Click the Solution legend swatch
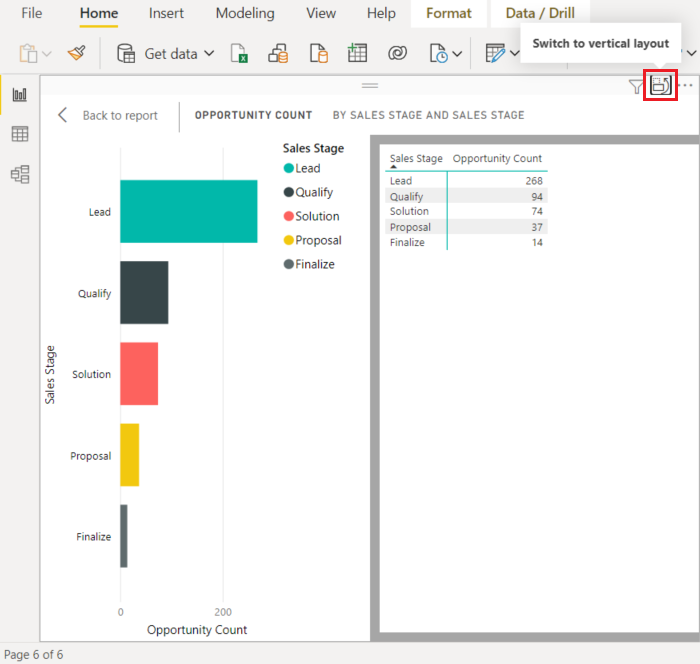This screenshot has width=700, height=664. 288,216
